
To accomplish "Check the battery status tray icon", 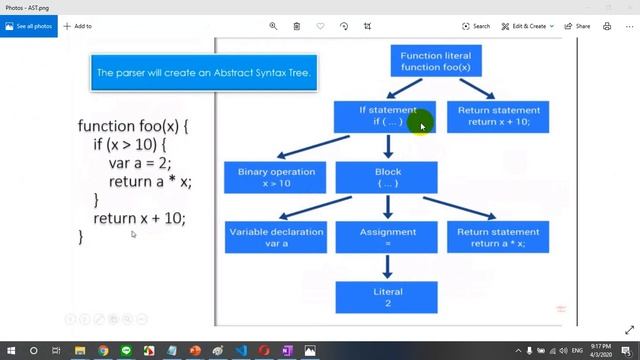I will coord(541,351).
